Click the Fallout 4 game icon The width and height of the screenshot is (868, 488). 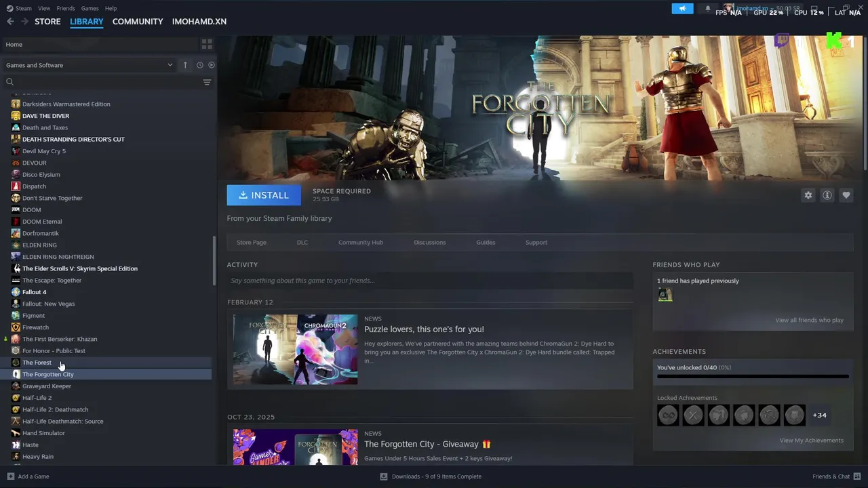(x=16, y=292)
